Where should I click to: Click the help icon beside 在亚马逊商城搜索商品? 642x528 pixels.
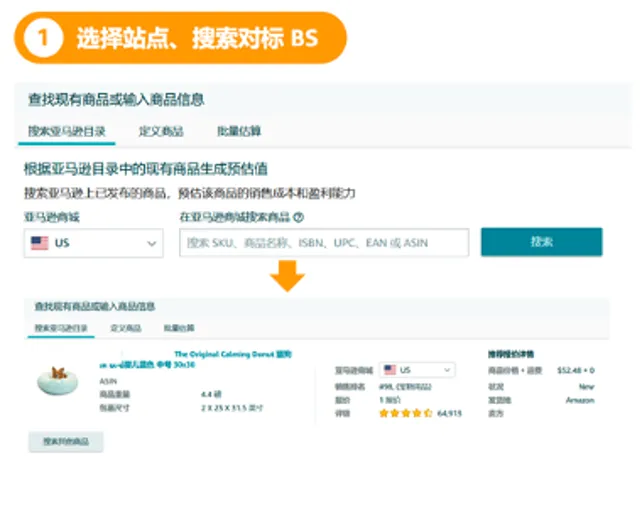point(299,217)
